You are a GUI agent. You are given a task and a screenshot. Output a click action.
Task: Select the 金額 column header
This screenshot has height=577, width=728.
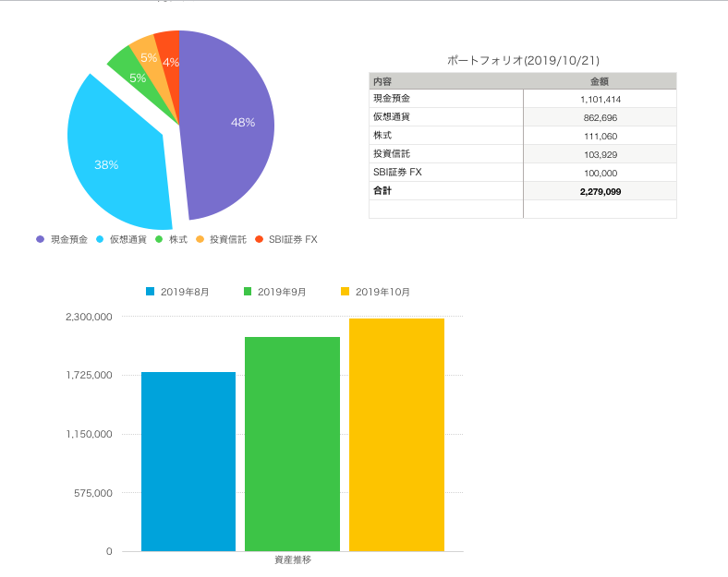[x=600, y=81]
